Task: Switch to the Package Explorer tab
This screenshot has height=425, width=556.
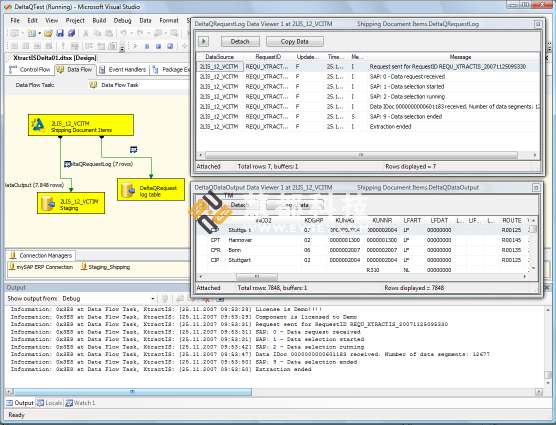Action: click(171, 69)
